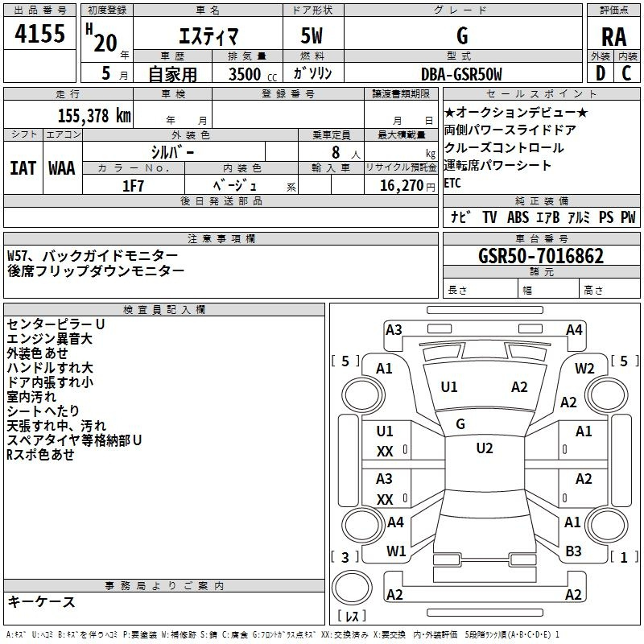Select the lot number 4155

pyautogui.click(x=39, y=33)
